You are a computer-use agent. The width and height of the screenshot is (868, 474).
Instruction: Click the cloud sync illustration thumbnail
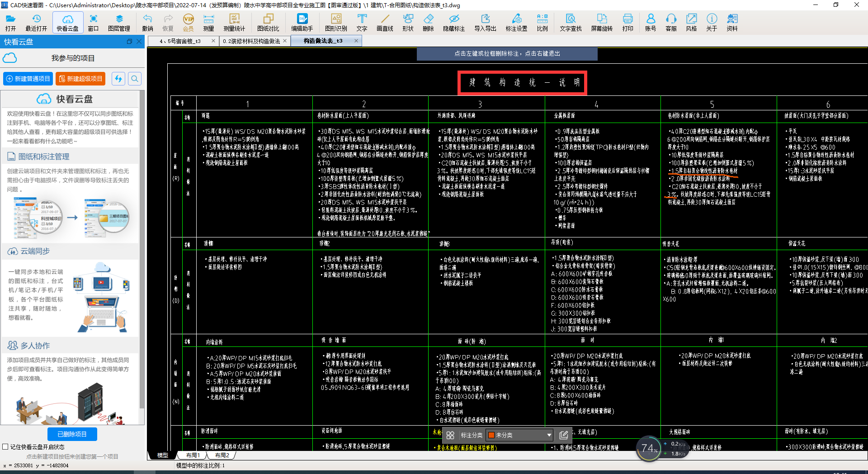click(x=102, y=297)
